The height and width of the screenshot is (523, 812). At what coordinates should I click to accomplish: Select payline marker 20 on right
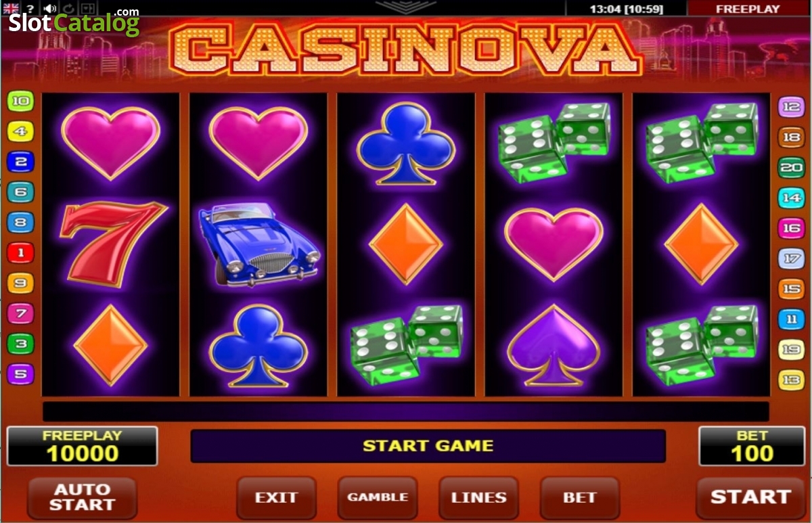791,167
